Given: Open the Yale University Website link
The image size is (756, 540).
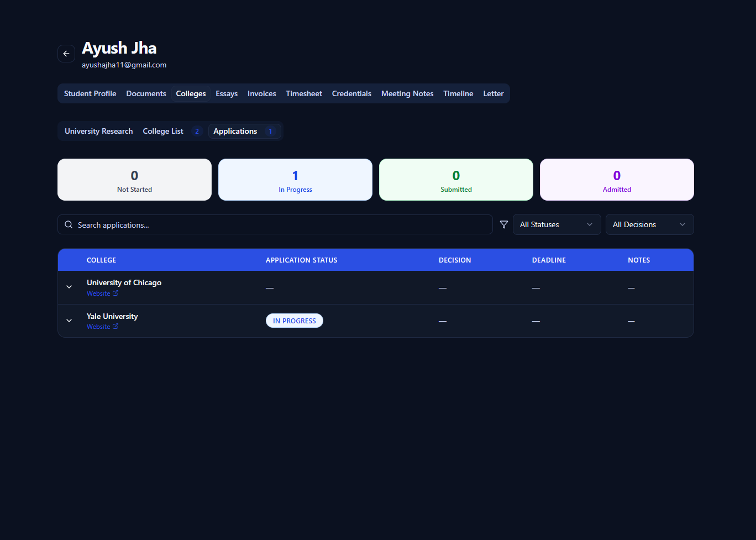Looking at the screenshot, I should [x=102, y=327].
